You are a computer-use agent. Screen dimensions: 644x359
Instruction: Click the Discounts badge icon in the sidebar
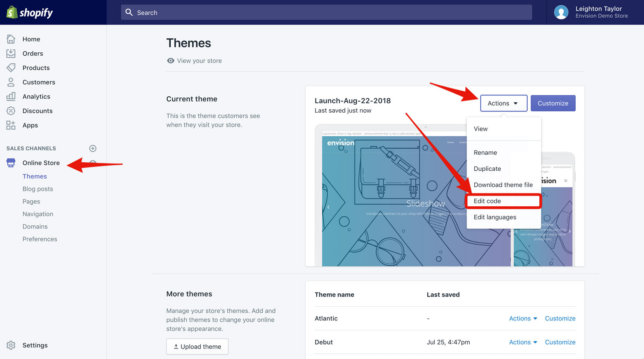(11, 111)
